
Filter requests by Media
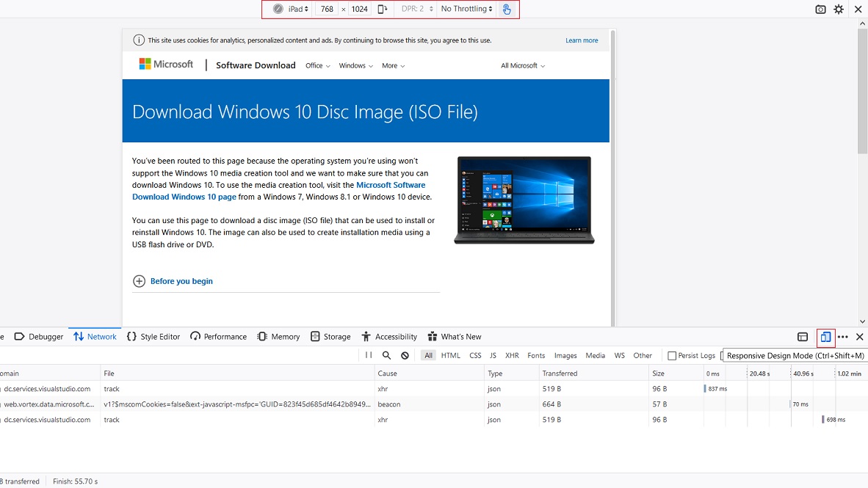click(595, 355)
